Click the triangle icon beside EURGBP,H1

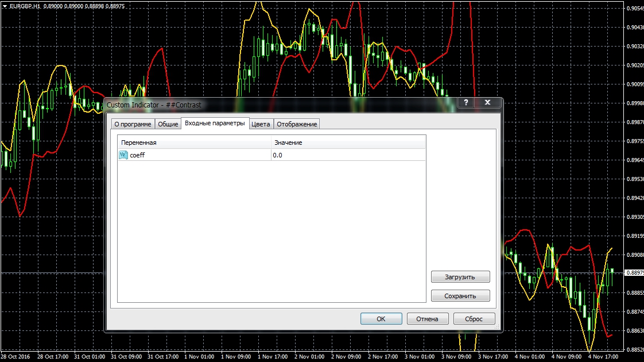(x=5, y=6)
